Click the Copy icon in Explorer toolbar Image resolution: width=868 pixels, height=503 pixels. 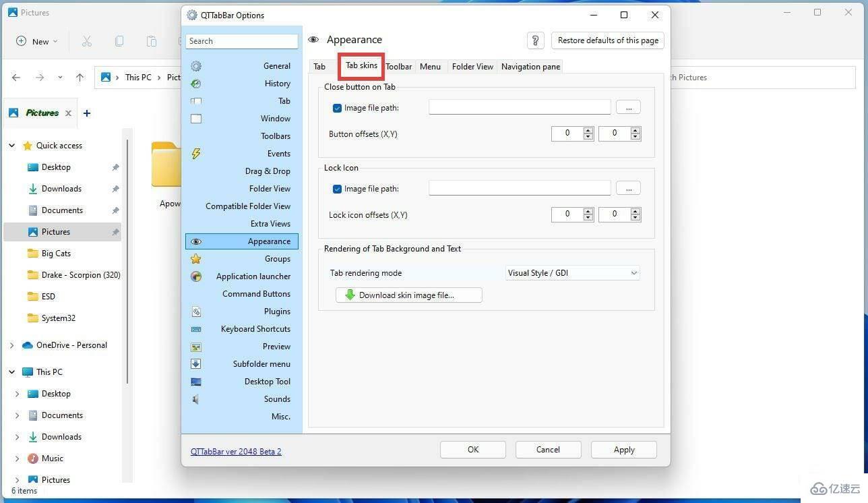119,41
